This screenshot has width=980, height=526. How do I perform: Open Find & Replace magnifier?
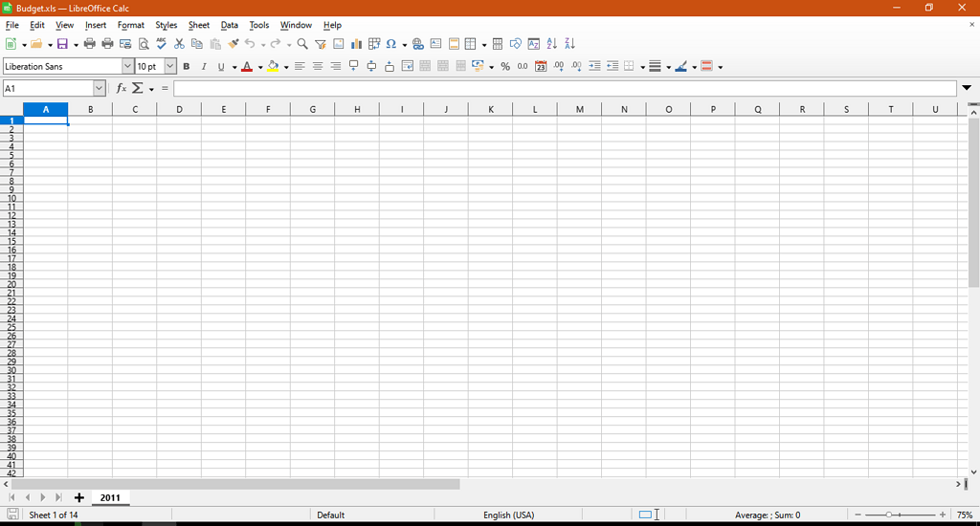click(302, 44)
